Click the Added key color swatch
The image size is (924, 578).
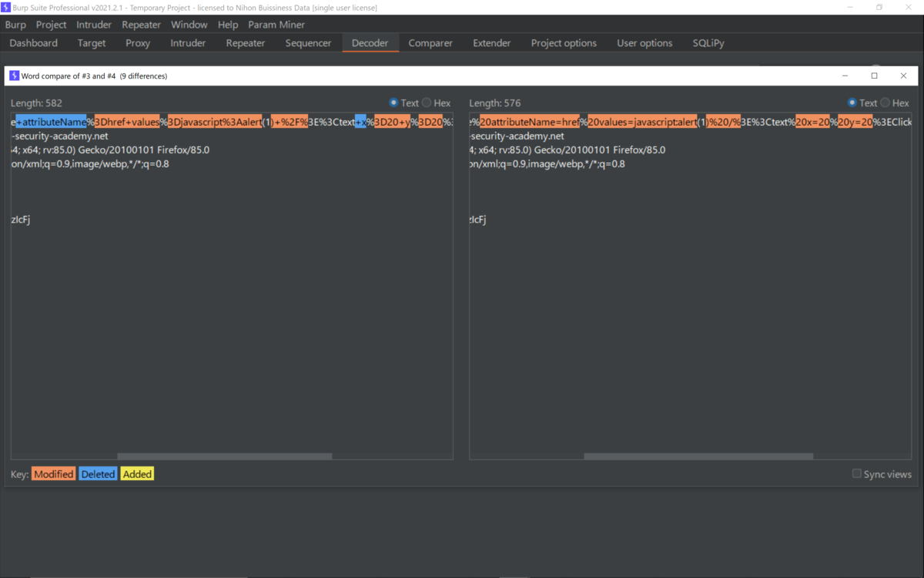pos(137,474)
